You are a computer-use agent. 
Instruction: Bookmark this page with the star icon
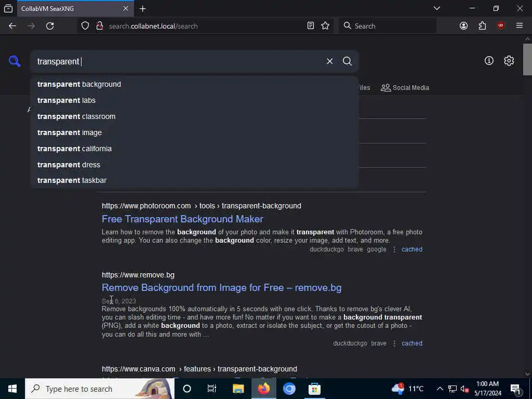[325, 26]
